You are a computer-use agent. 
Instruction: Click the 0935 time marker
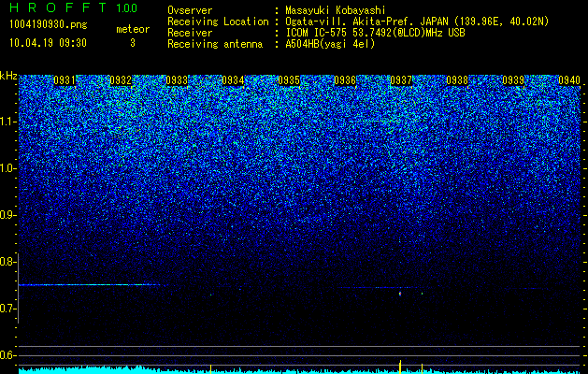click(x=289, y=80)
